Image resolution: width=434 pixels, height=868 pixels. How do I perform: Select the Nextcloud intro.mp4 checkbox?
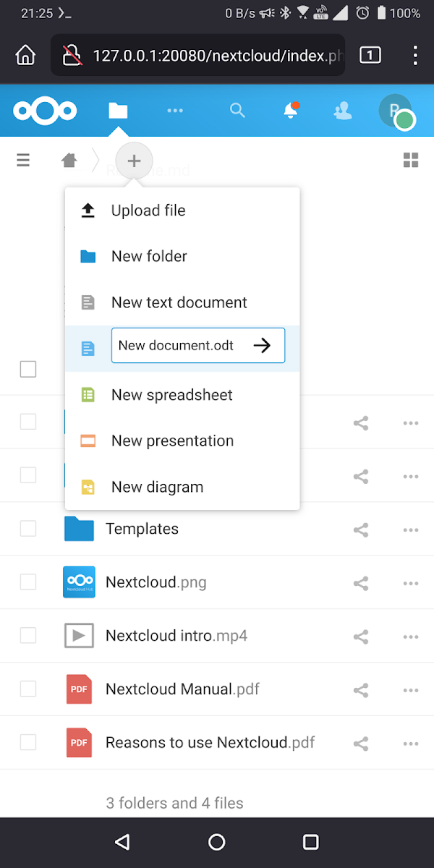pos(27,635)
